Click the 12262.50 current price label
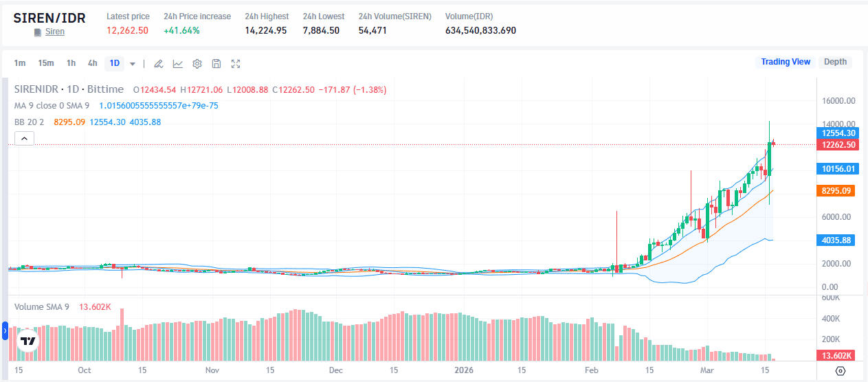The image size is (868, 382). coord(836,145)
